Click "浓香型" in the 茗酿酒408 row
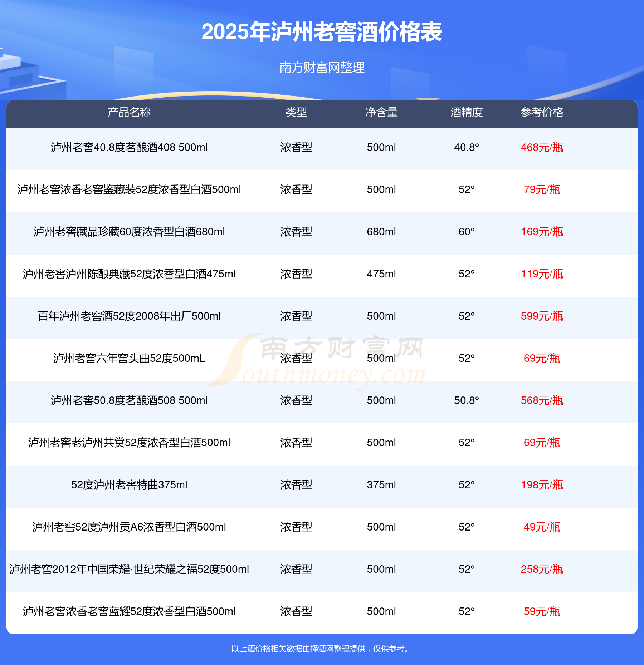644x665 pixels. tap(296, 147)
